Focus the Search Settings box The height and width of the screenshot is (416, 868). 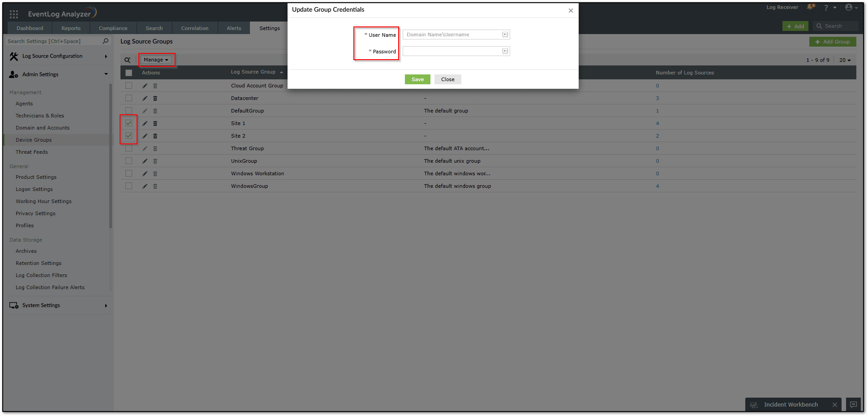pyautogui.click(x=58, y=41)
